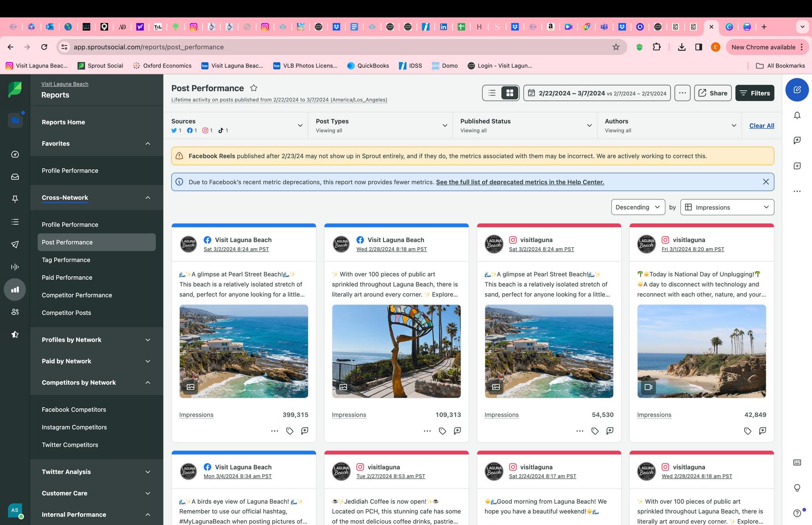Bookmark this page with star icon
812x525 pixels.
pos(616,47)
